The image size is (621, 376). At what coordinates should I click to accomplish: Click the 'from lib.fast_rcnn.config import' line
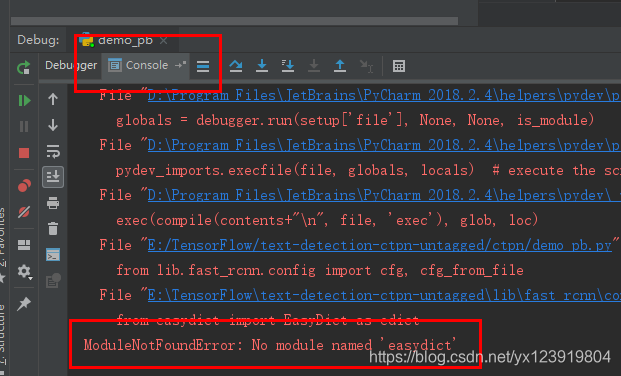[320, 270]
